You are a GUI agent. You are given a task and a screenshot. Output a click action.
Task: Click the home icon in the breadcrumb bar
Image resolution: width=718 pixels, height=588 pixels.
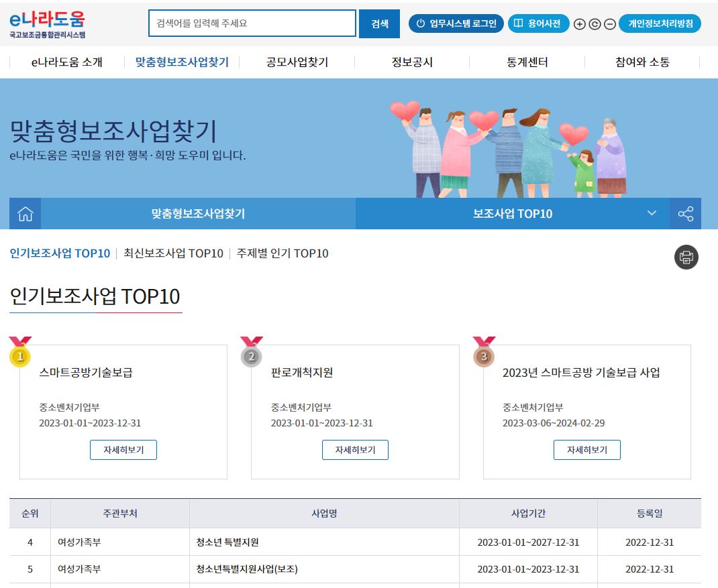pyautogui.click(x=25, y=213)
